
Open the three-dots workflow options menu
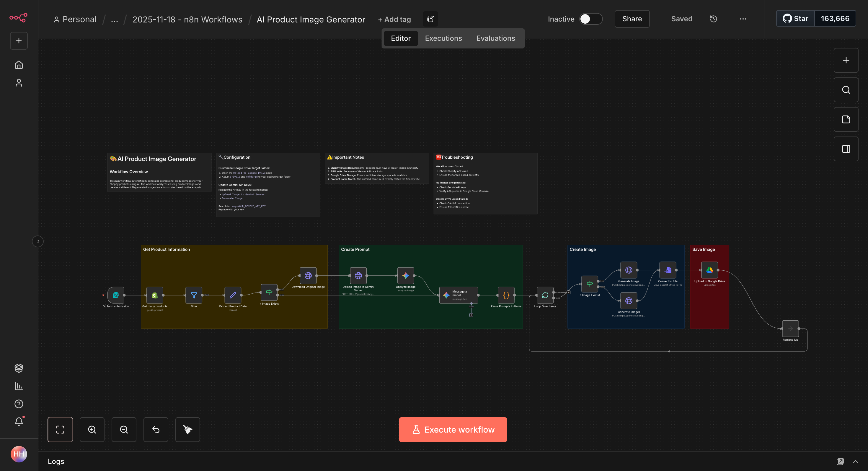point(743,19)
